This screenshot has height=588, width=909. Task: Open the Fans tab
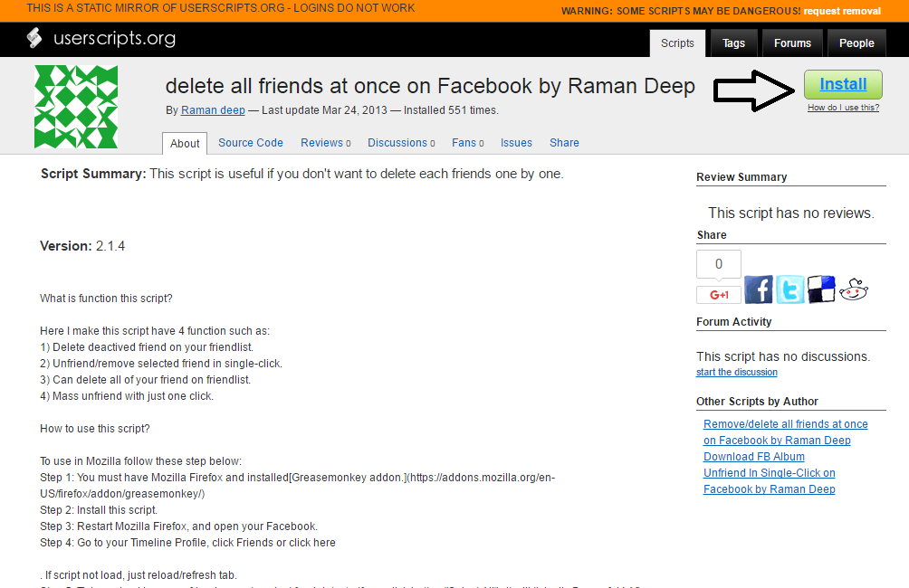(x=467, y=143)
